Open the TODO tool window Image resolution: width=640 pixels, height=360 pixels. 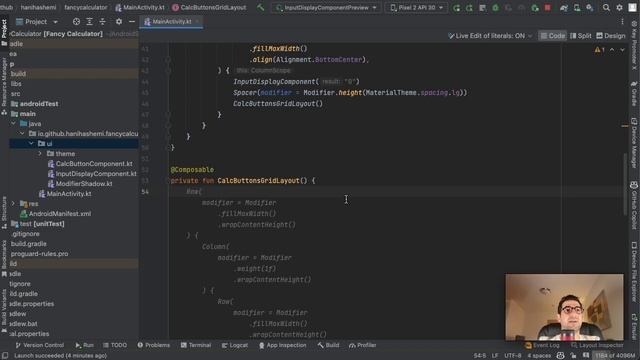115,345
